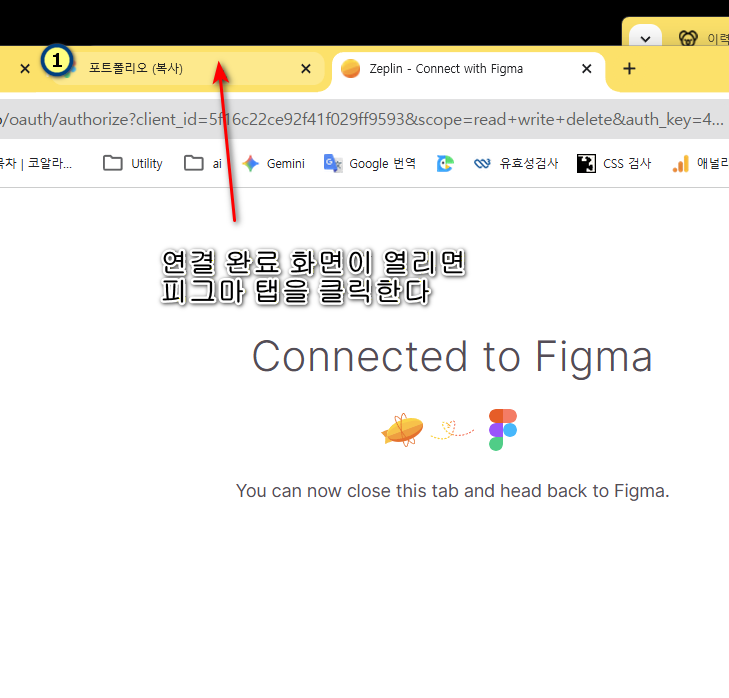Open the 애널리 analytics bookmark

700,163
